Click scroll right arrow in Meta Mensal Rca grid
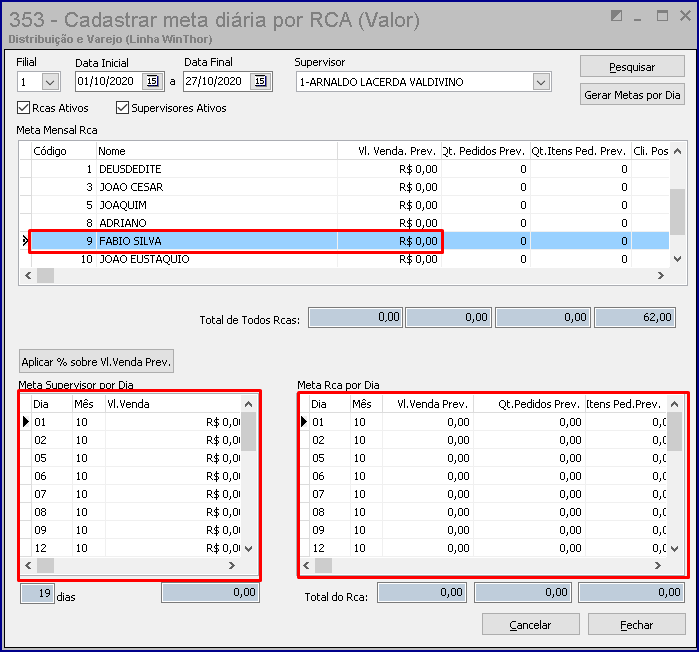699x652 pixels. [661, 275]
